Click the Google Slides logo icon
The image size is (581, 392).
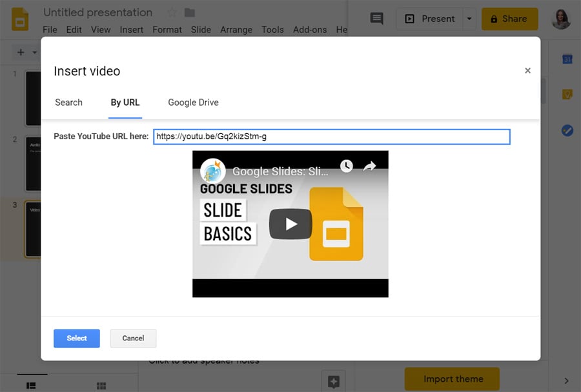point(20,19)
